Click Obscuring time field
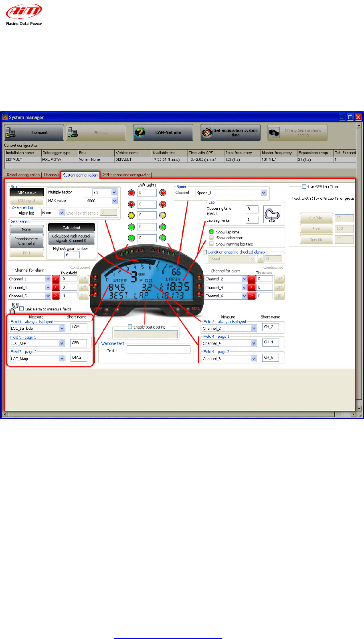 252,209
